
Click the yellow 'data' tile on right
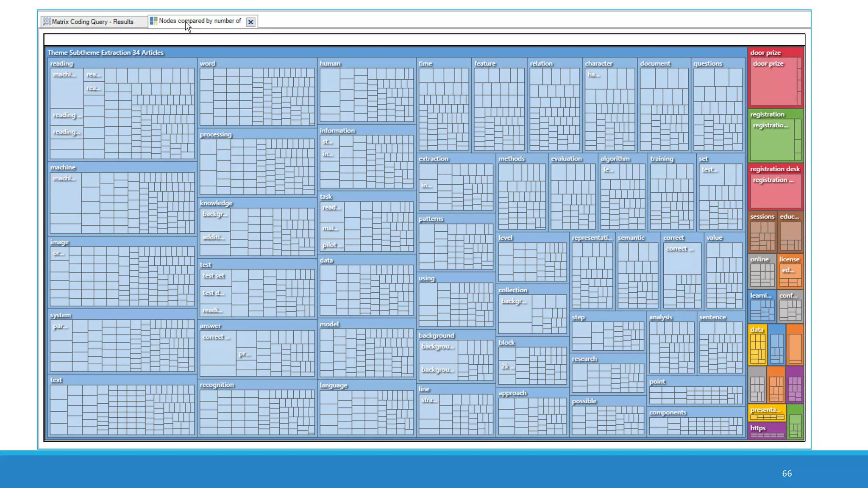[x=757, y=345]
